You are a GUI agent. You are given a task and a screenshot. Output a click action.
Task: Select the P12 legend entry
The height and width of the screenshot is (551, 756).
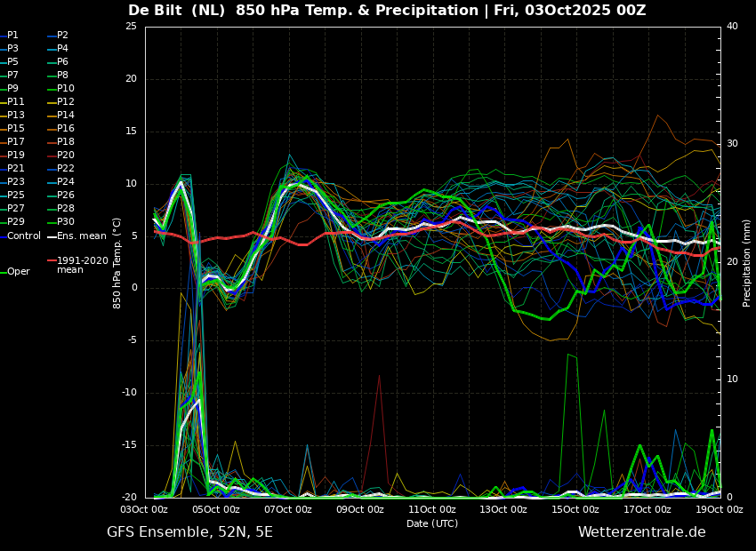point(60,101)
